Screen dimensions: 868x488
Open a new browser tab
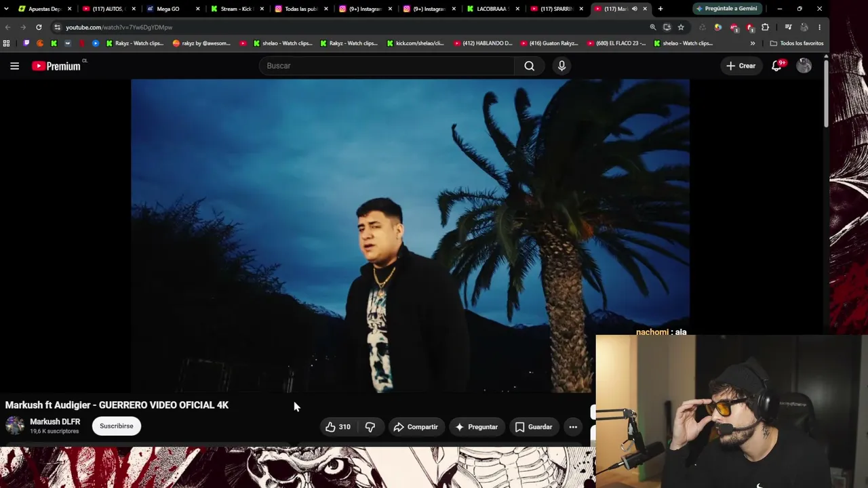(660, 9)
